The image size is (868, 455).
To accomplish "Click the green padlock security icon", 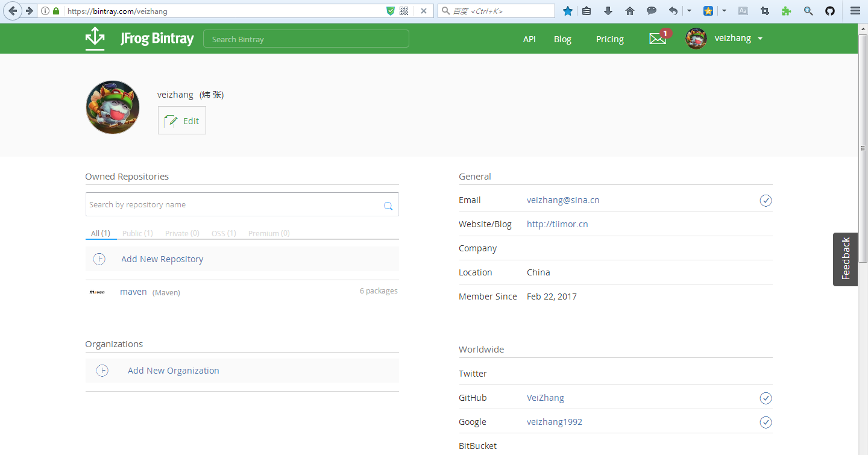I will coord(57,11).
